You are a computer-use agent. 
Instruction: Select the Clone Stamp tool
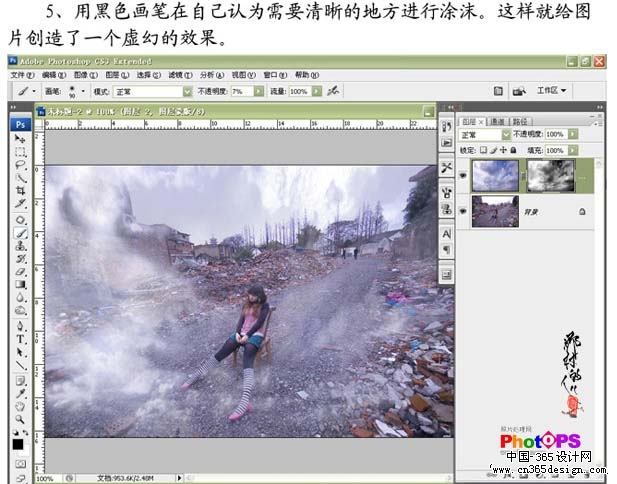tap(20, 246)
